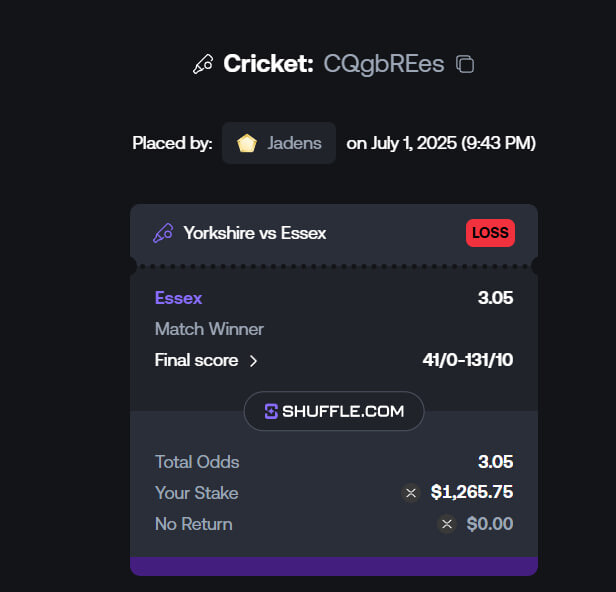
Task: Click the Total Odds value 3.05
Action: (x=495, y=462)
